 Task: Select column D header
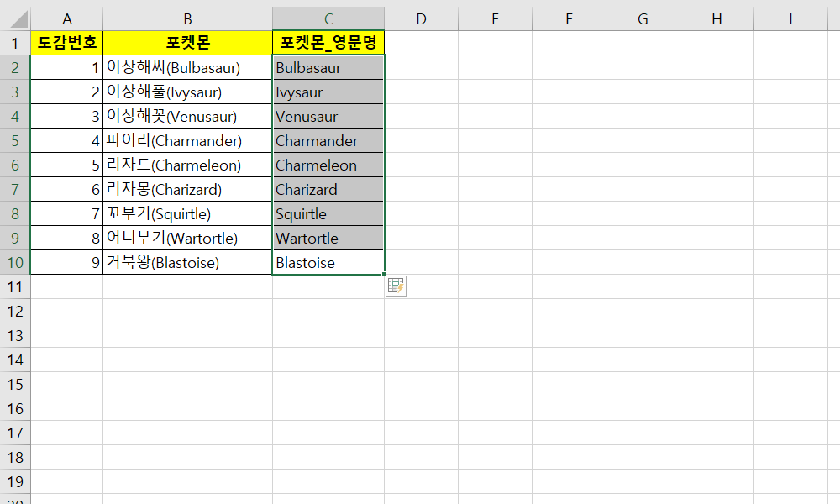tap(421, 19)
